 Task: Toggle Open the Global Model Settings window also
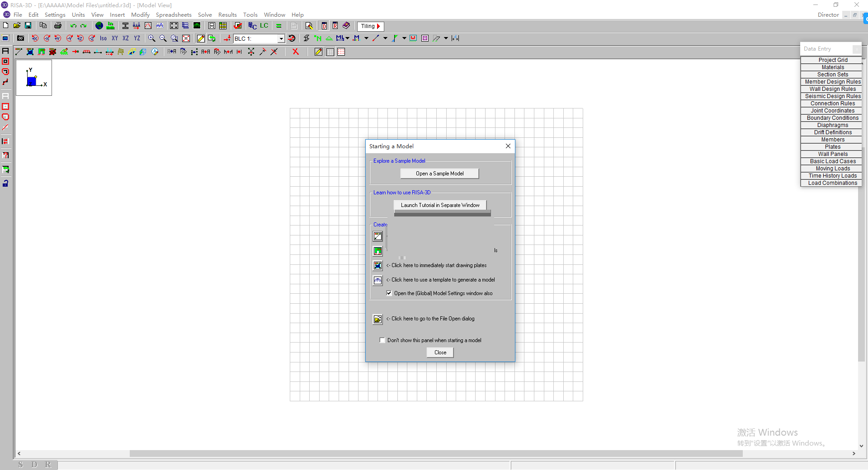point(389,293)
